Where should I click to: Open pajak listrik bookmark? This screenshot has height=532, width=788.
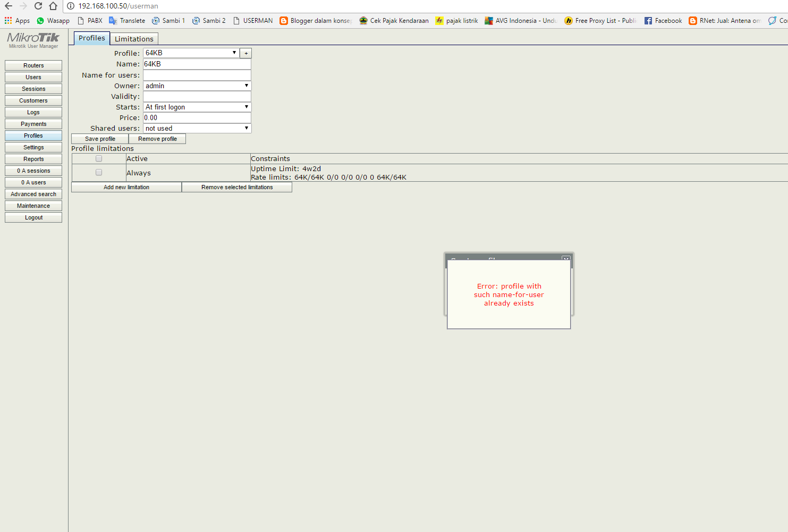[456, 21]
